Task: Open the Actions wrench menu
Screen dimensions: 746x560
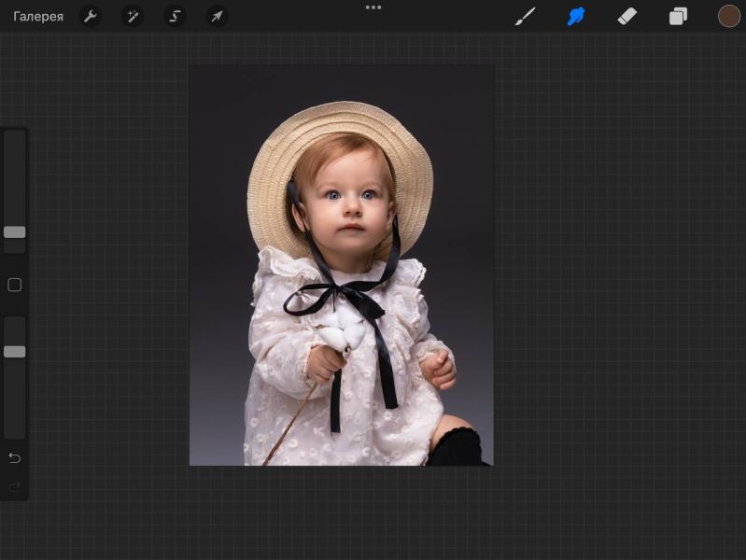Action: (91, 17)
